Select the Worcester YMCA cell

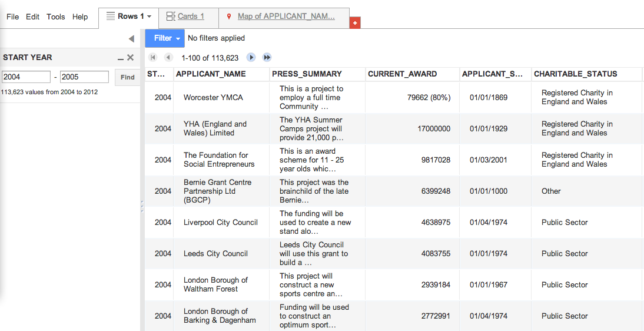[x=221, y=97]
